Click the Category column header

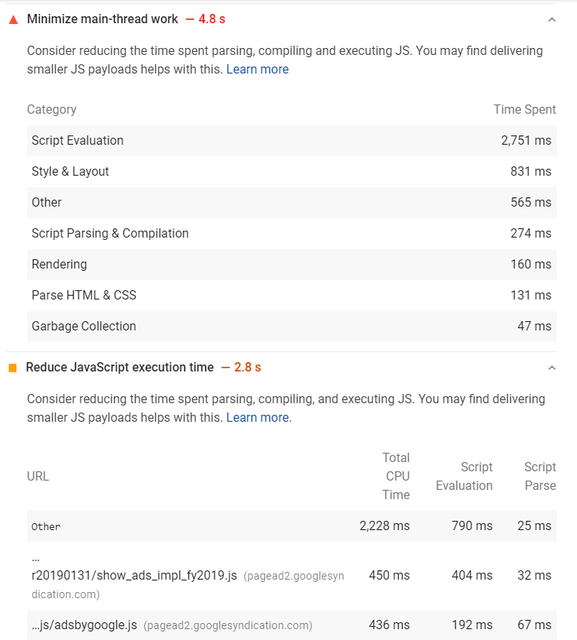[x=52, y=109]
